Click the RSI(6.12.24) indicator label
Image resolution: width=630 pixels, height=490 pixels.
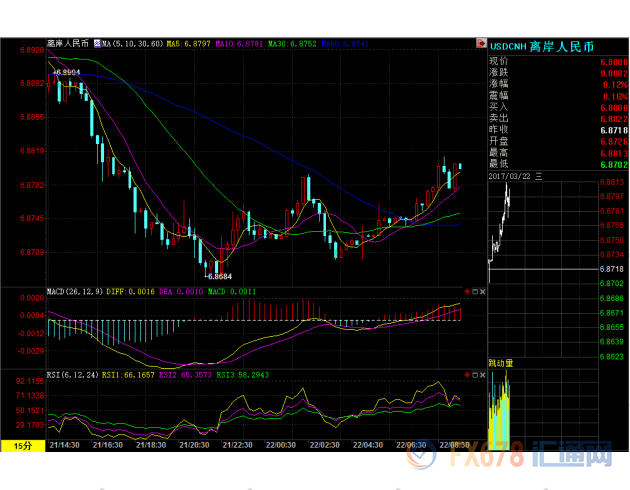[73, 375]
